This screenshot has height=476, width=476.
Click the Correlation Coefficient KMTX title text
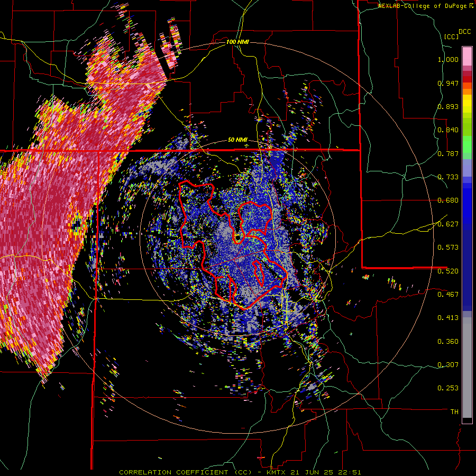coord(240,472)
